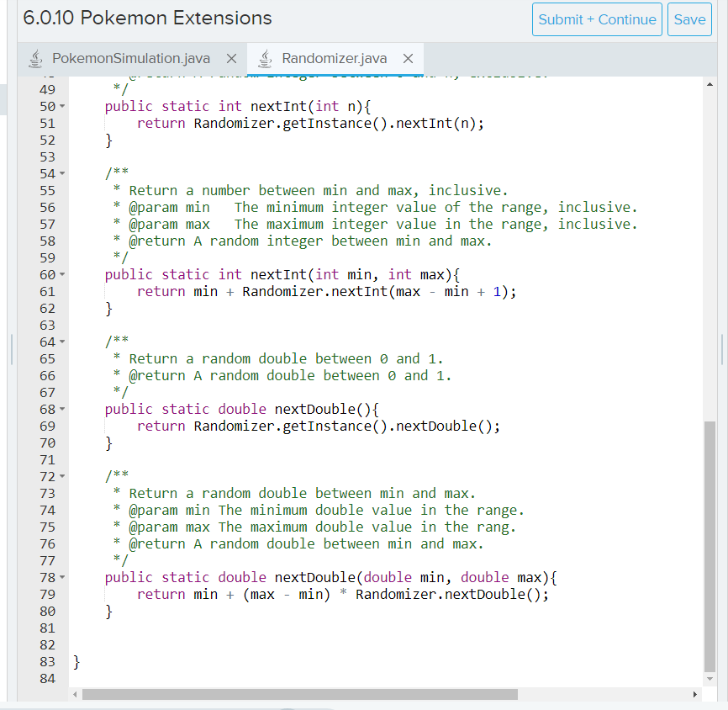Switch to the PokemonSimulation.java tab

pos(130,58)
